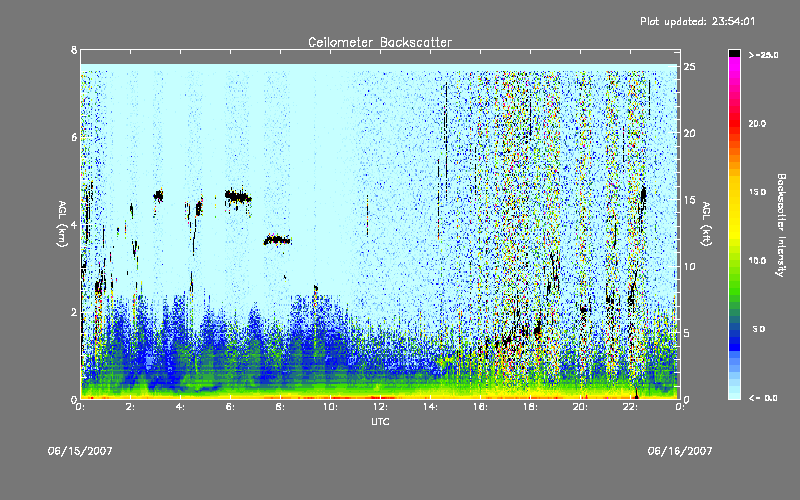Click the UTC x-axis label
Image resolution: width=800 pixels, height=500 pixels.
point(380,421)
